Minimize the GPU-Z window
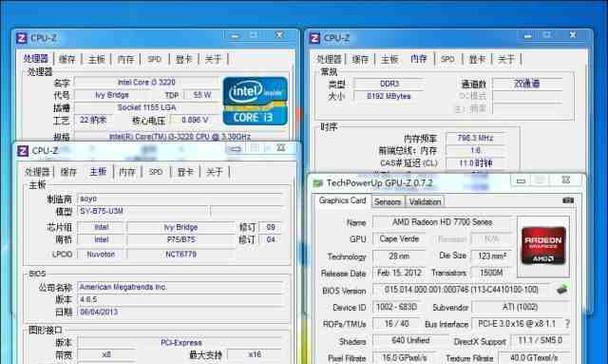 pyautogui.click(x=521, y=181)
